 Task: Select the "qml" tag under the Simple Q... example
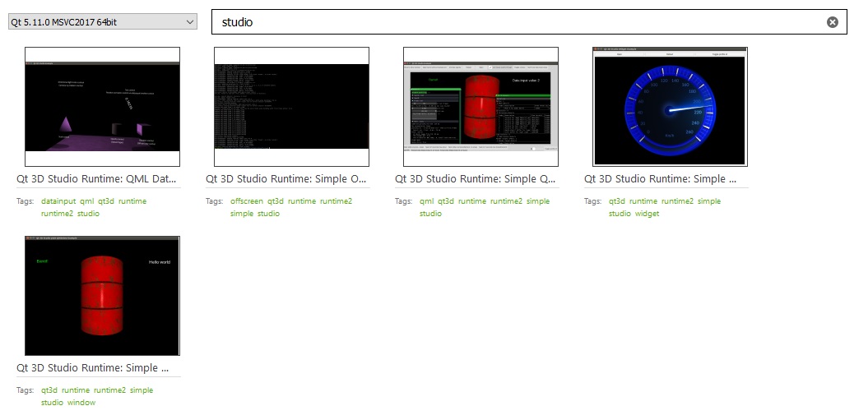[x=426, y=201]
